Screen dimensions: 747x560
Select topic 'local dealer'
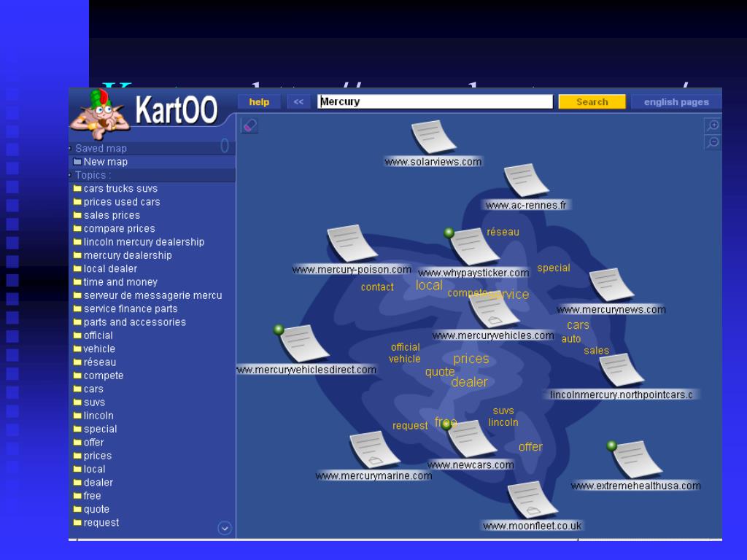110,268
